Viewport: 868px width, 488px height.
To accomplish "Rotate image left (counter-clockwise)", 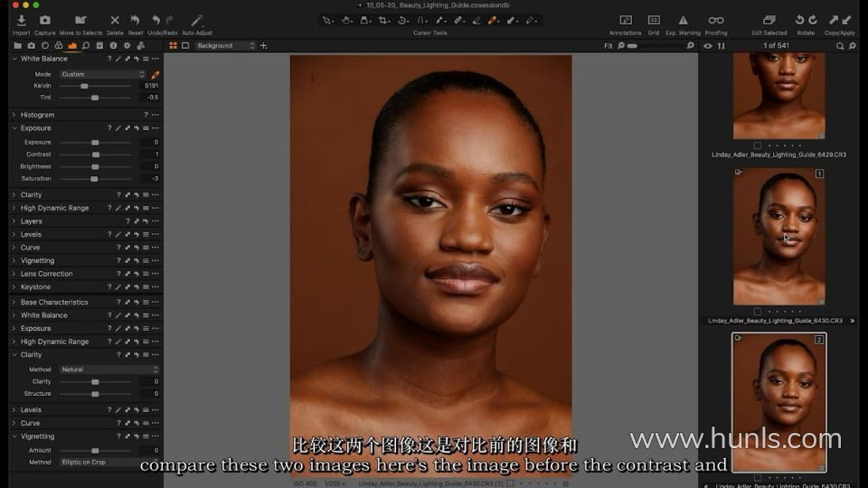I will (799, 20).
